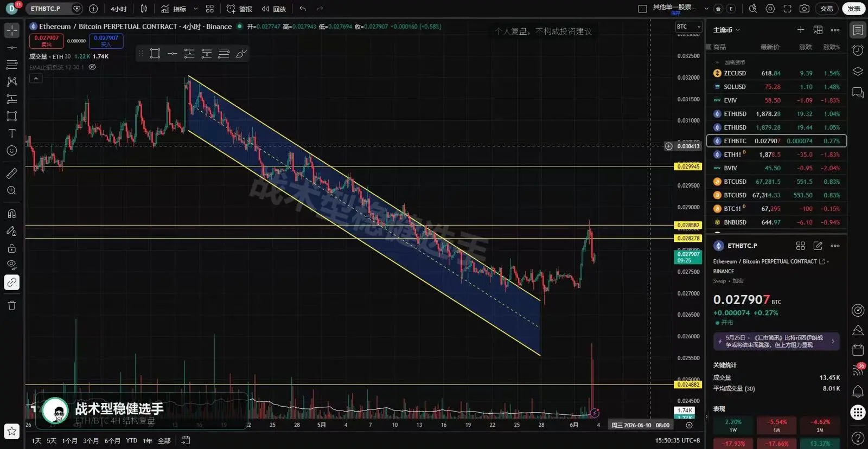Image resolution: width=868 pixels, height=449 pixels.
Task: Edit symbol notes with pencil icon
Action: click(x=818, y=246)
